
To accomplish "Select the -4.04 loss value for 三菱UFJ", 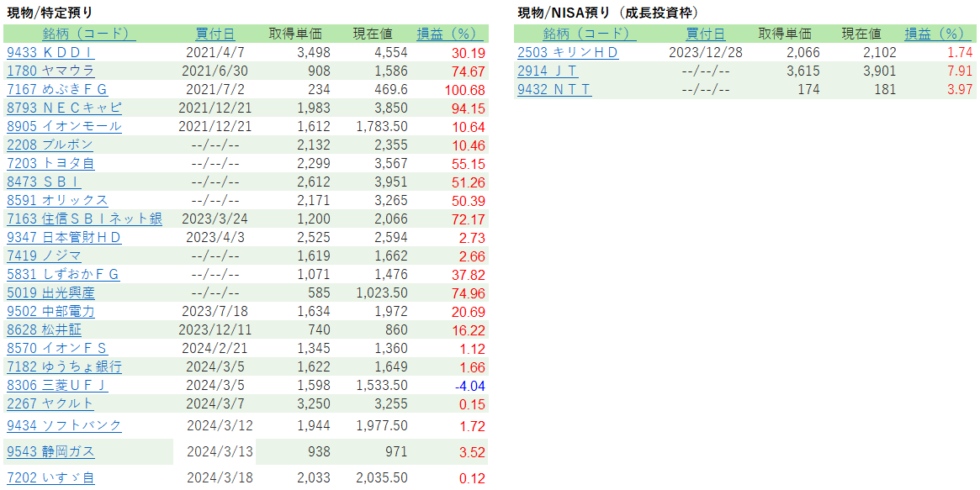I will click(470, 387).
